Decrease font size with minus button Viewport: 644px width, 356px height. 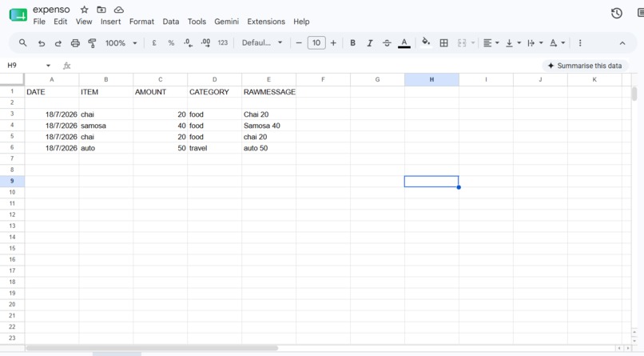click(299, 42)
